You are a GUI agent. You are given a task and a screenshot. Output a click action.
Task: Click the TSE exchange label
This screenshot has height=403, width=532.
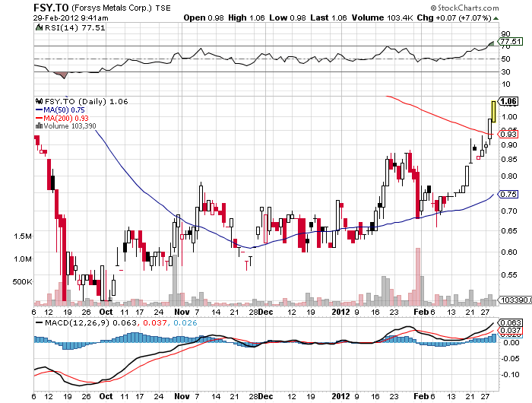click(x=163, y=8)
